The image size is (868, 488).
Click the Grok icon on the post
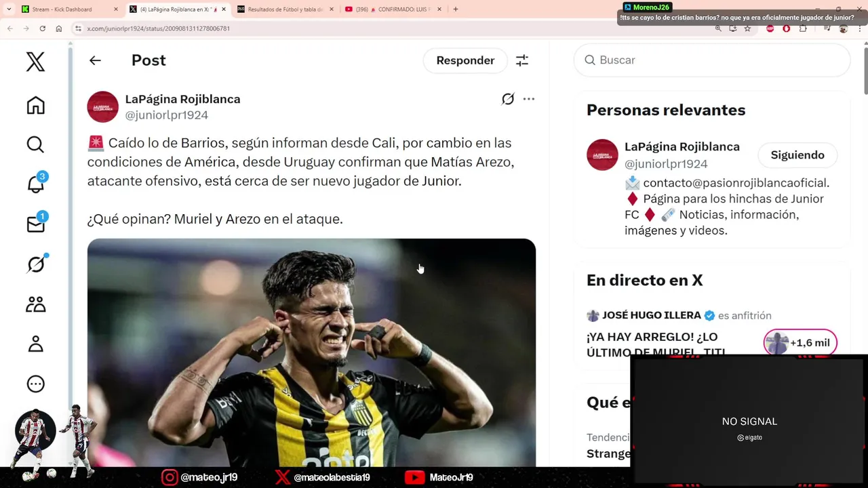(508, 99)
